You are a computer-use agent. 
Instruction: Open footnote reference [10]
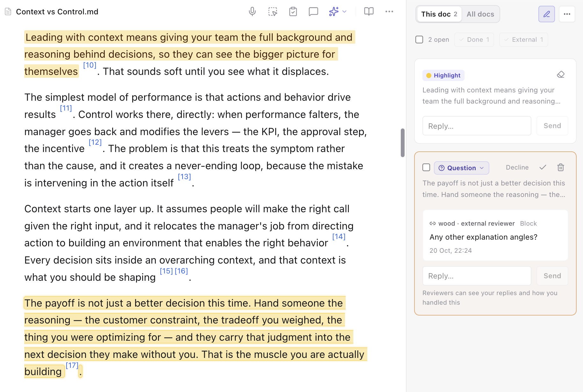90,65
